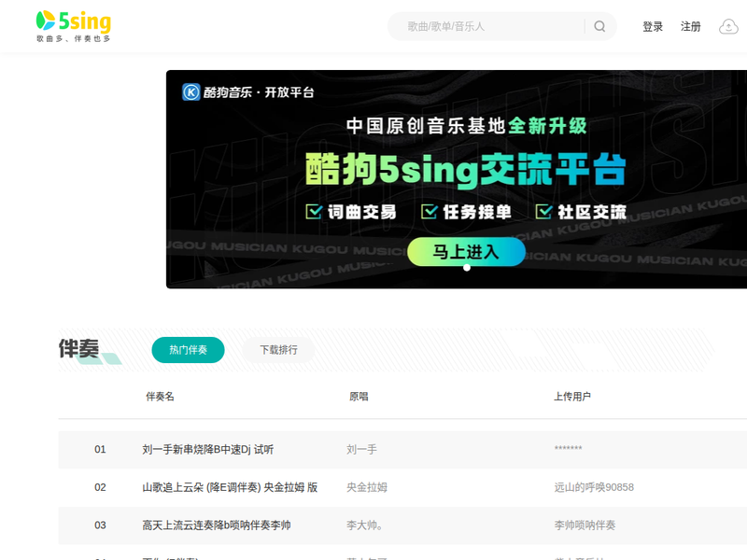Open the 注册 register link

tap(691, 27)
